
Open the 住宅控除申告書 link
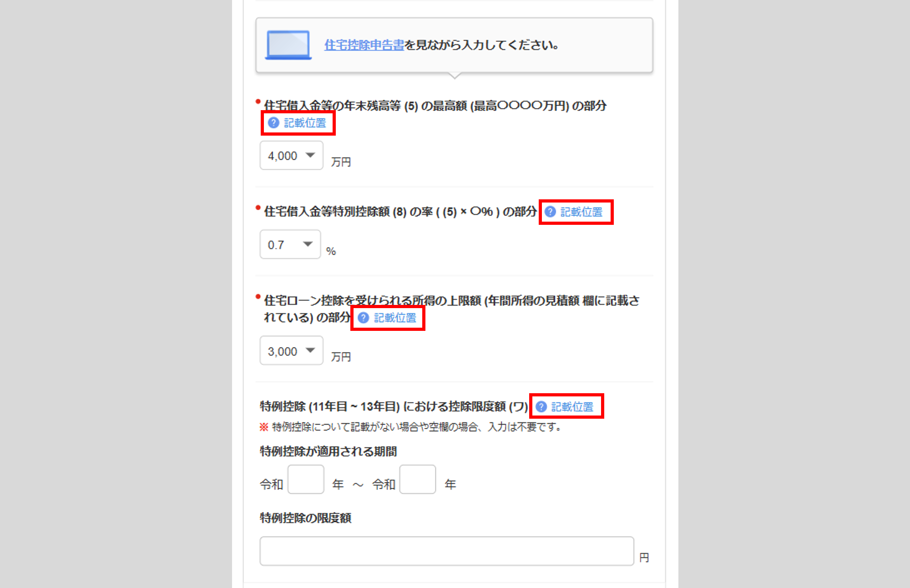tap(364, 45)
